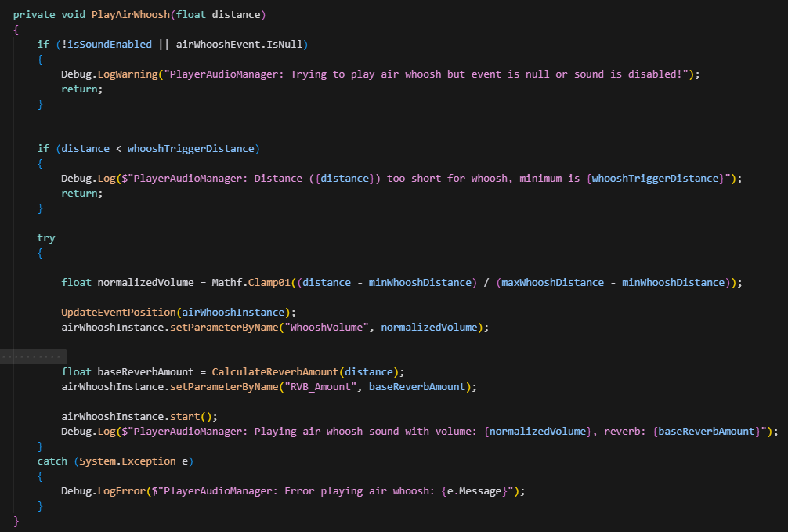Click the try keyword
This screenshot has height=532, width=788.
(46, 237)
